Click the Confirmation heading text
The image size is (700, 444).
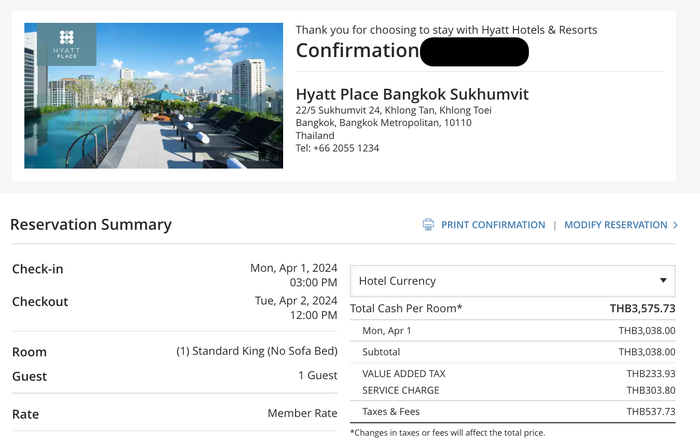357,50
